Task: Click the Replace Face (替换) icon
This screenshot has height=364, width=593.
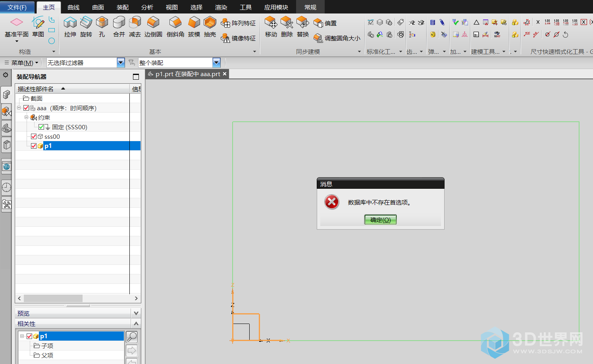Action: [x=302, y=22]
